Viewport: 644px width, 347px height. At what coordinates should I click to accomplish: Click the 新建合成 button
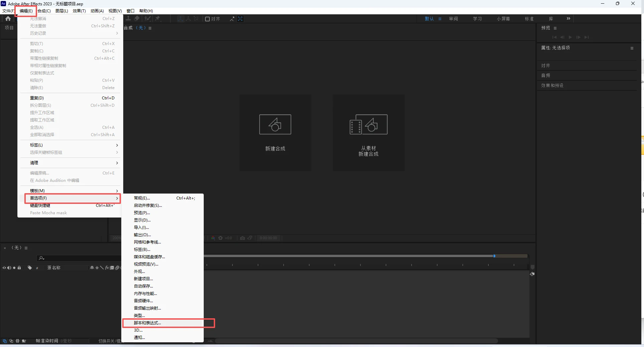pos(275,133)
